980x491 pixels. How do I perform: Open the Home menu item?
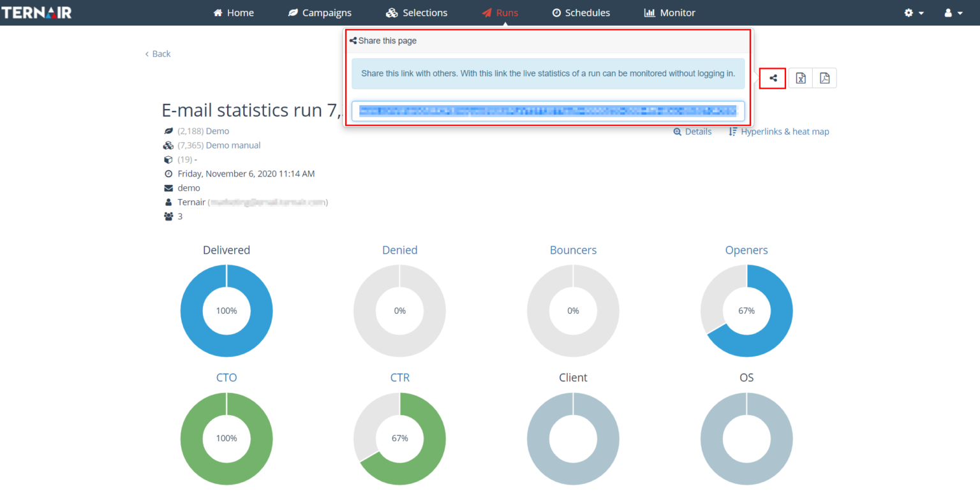click(x=234, y=13)
